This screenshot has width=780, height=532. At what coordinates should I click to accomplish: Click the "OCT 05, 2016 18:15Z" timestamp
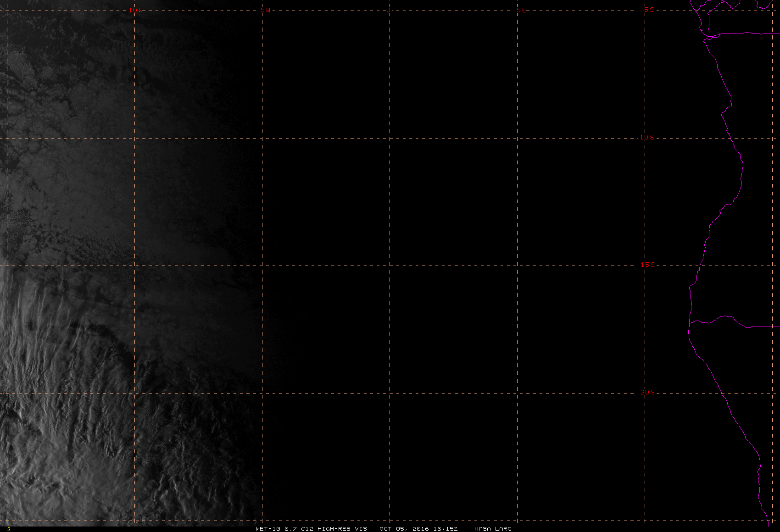point(418,529)
